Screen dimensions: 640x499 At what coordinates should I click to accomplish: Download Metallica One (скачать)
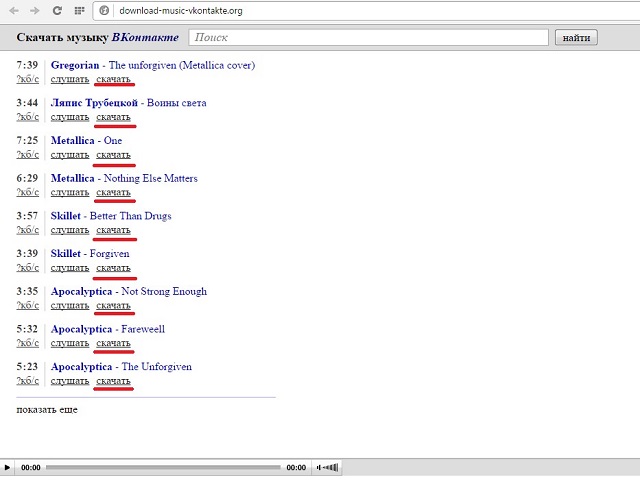click(113, 155)
